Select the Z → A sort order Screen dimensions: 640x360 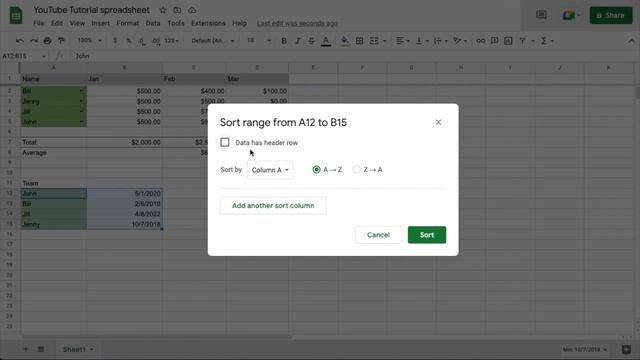356,169
